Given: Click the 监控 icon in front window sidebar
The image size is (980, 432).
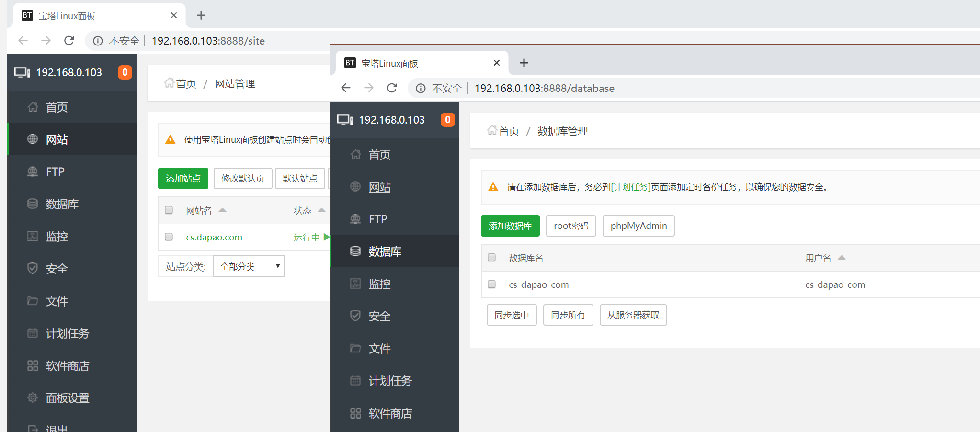Looking at the screenshot, I should [355, 284].
